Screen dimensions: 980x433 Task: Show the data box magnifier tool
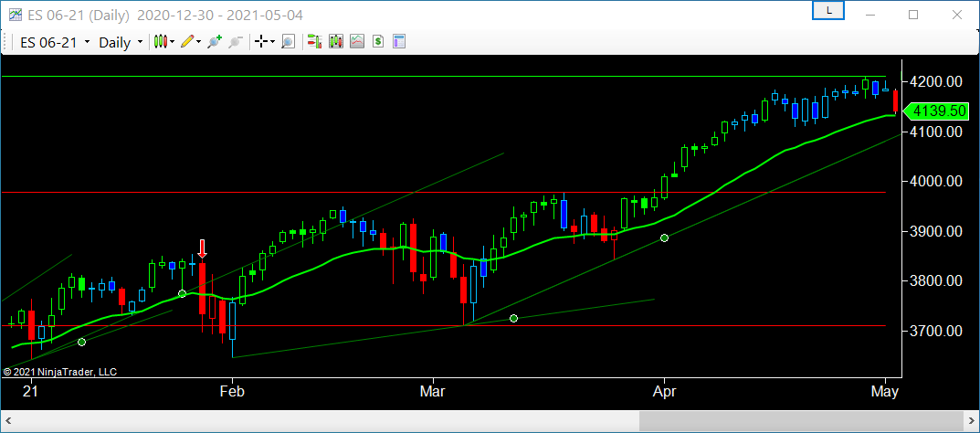[288, 42]
